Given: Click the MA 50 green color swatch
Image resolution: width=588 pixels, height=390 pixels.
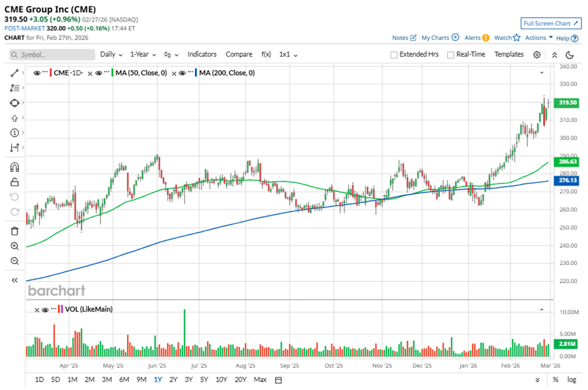Looking at the screenshot, I should (x=112, y=73).
